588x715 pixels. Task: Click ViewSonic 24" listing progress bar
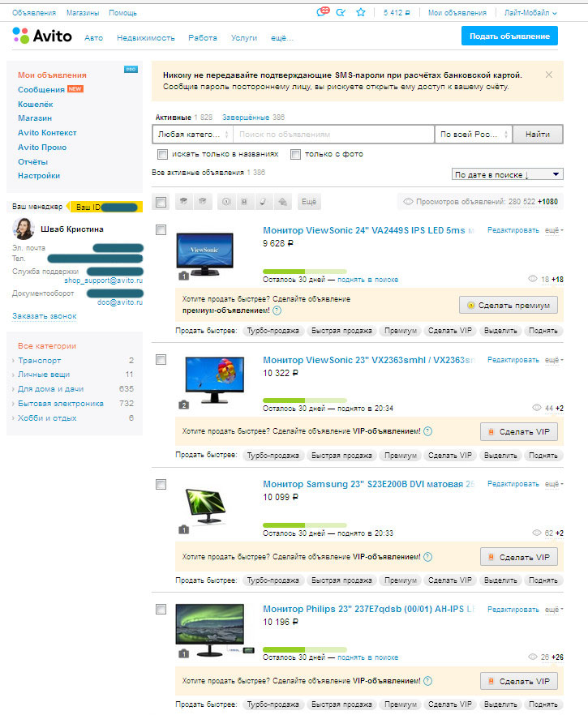coord(305,272)
